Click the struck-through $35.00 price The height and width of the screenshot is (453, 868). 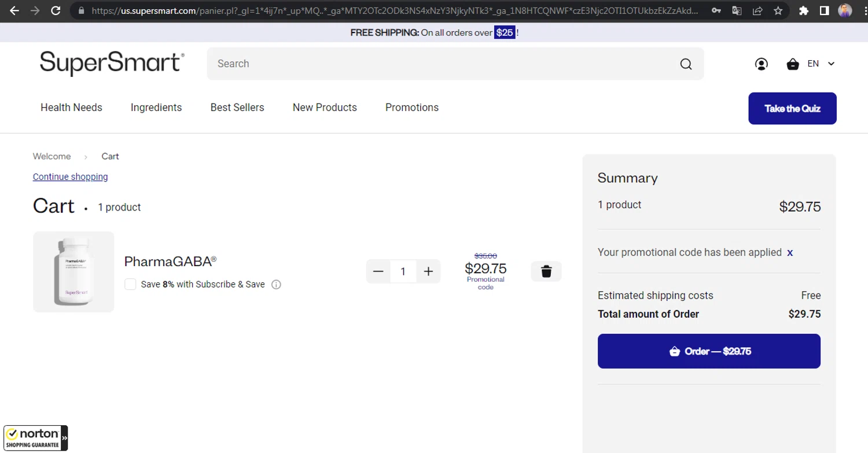486,256
